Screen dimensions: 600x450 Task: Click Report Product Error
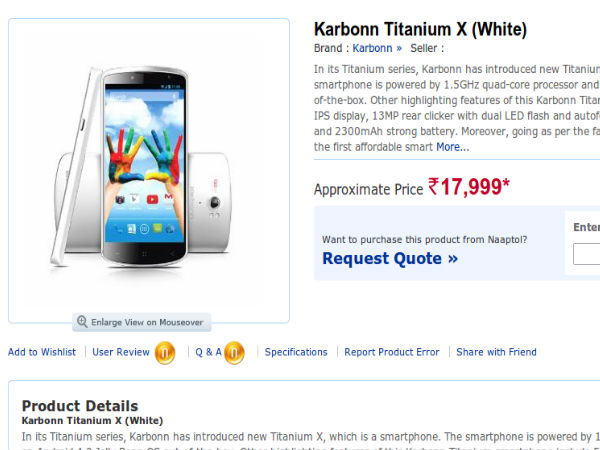tap(391, 352)
